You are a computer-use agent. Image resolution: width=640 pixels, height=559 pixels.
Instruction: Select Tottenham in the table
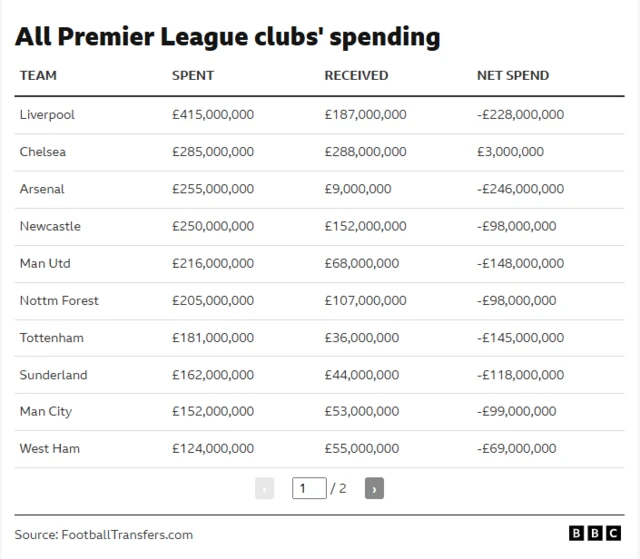51,337
